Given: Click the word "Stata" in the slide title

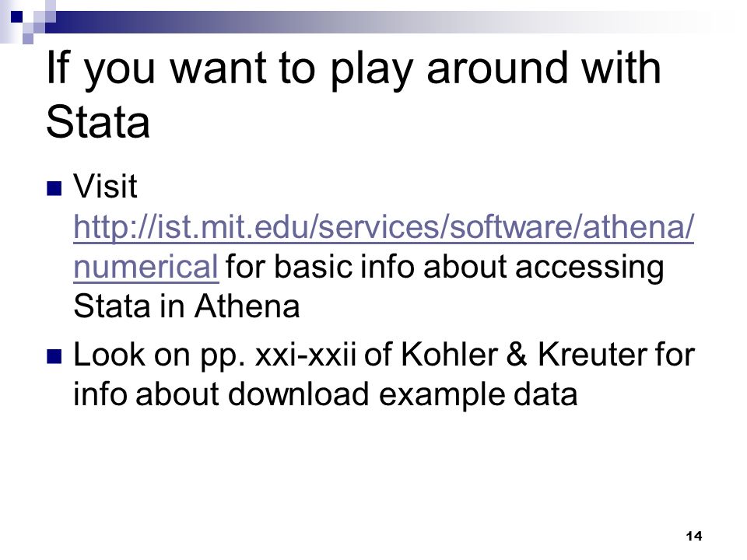Looking at the screenshot, I should 98,122.
